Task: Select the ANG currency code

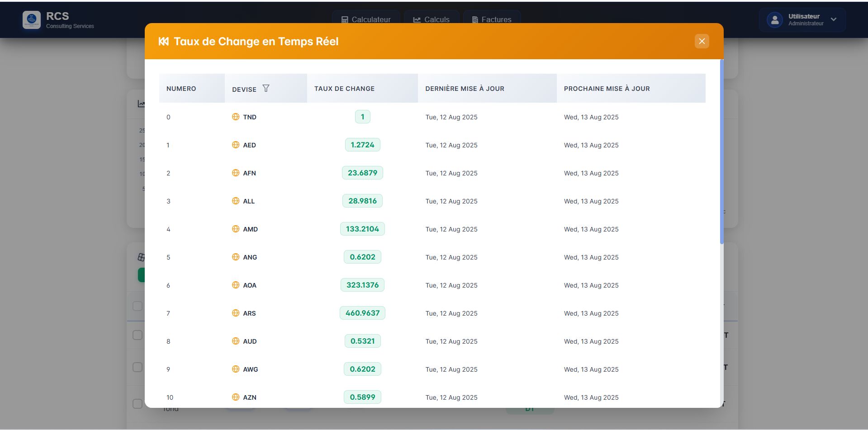Action: point(250,257)
